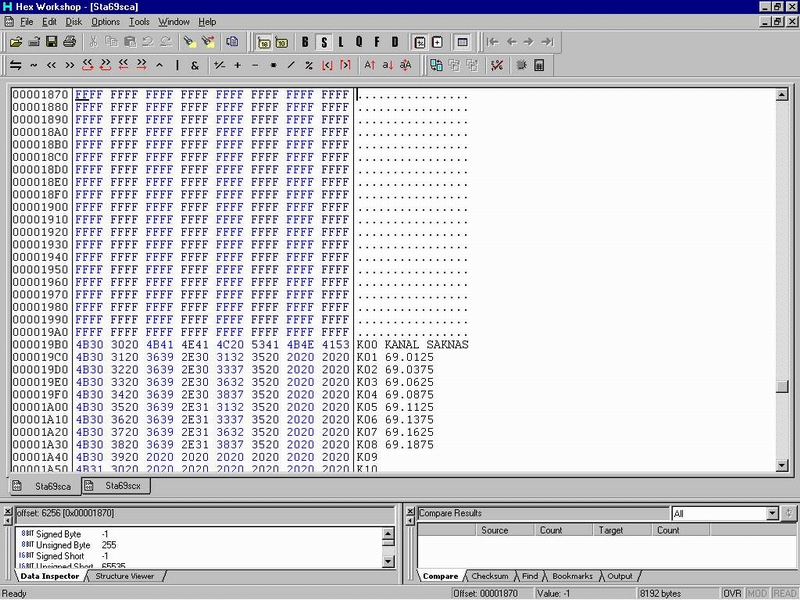This screenshot has height=600, width=800.
Task: Click the Open file folder icon
Action: pos(16,42)
